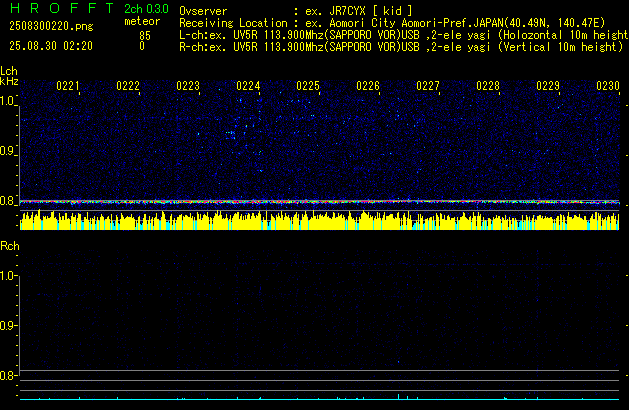Click time marker 0230
The width and height of the screenshot is (629, 410).
click(x=608, y=86)
